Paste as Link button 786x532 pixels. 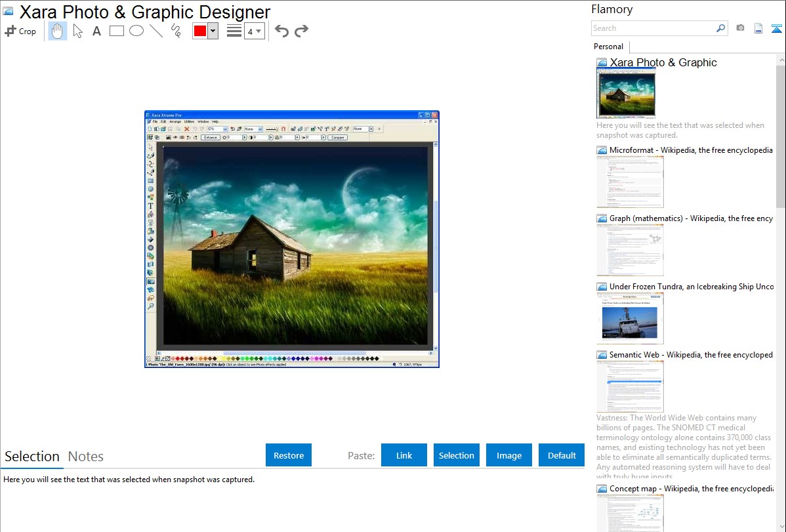pyautogui.click(x=404, y=455)
